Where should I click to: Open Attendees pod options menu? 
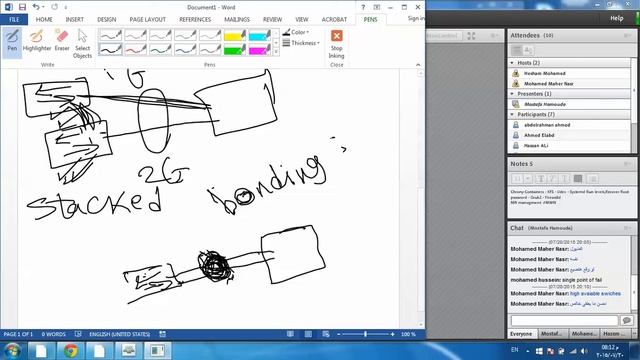(x=627, y=36)
